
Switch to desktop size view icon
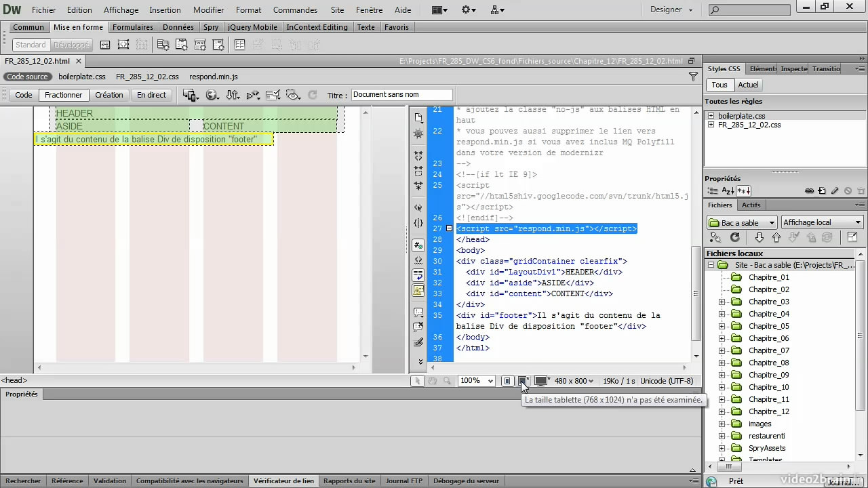540,381
